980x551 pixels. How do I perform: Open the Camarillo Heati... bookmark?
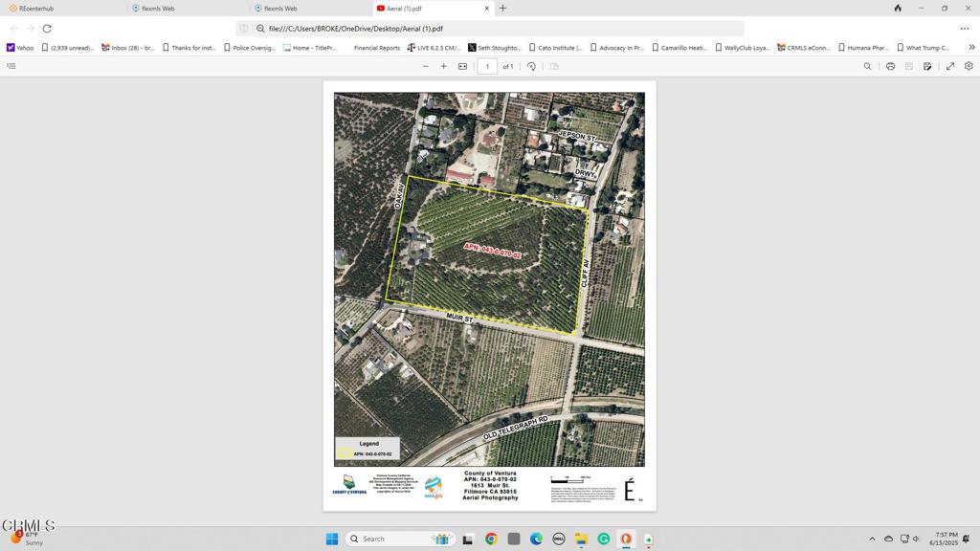(x=679, y=48)
